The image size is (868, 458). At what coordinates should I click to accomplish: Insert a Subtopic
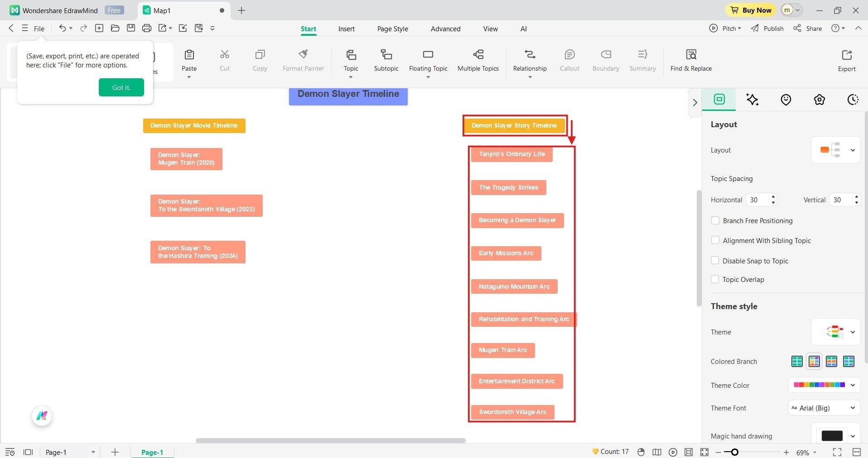click(x=386, y=60)
